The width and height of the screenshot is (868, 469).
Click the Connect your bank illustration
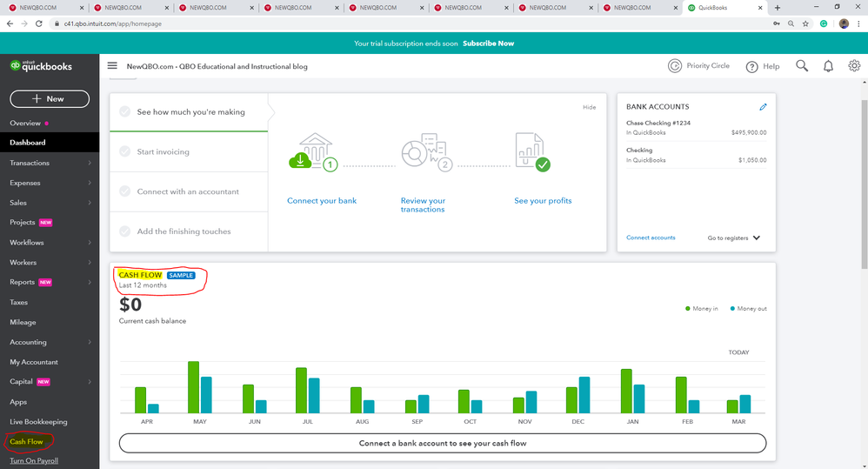coord(314,153)
